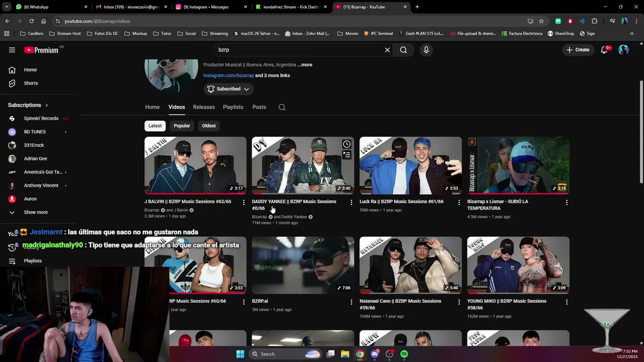
Task: Reload the page in Chrome
Action: pyautogui.click(x=31, y=21)
